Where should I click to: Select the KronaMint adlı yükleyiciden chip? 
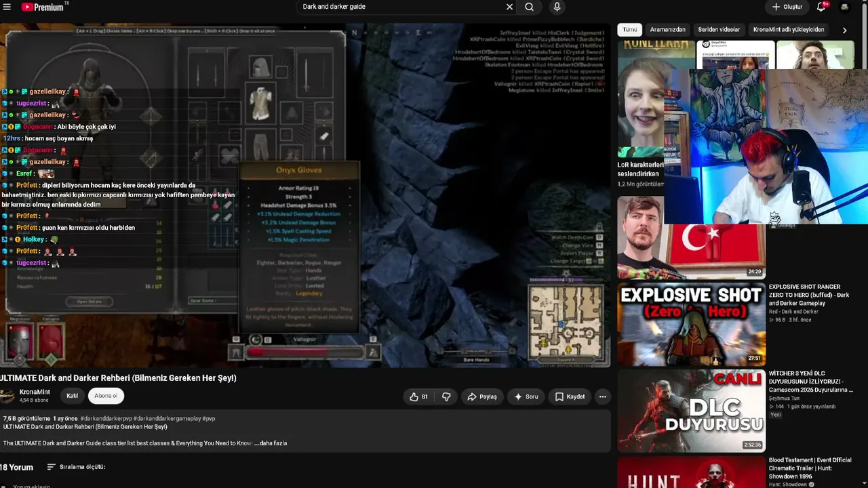789,30
